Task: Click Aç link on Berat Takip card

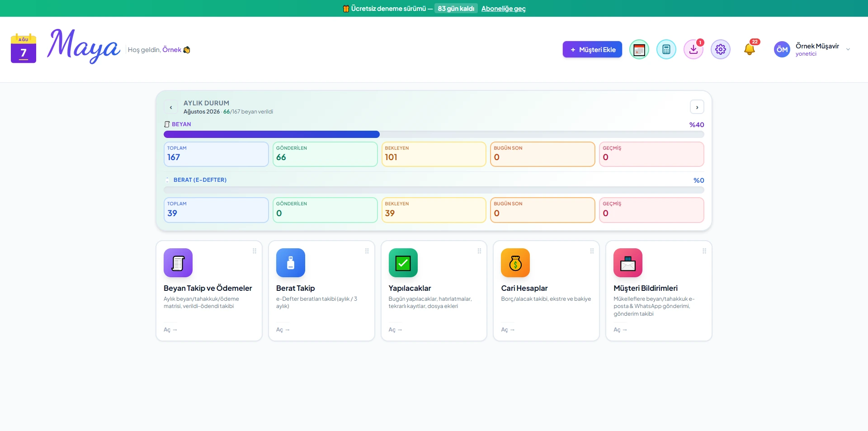Action: (283, 330)
